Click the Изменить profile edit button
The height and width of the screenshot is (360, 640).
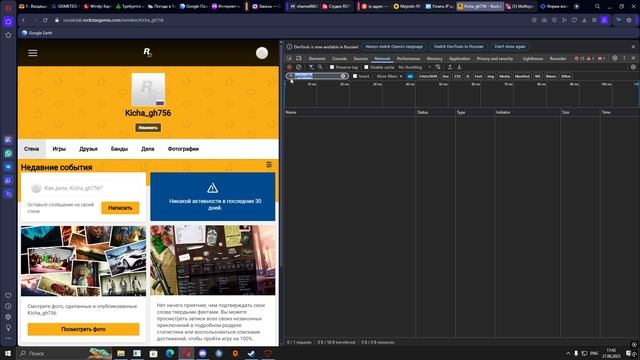(148, 128)
